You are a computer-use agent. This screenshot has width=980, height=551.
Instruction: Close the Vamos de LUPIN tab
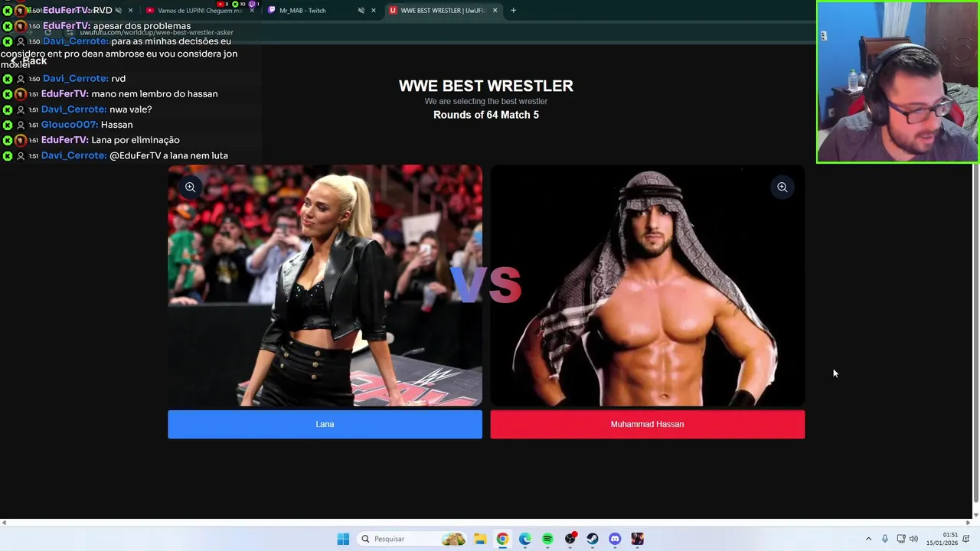(x=252, y=11)
